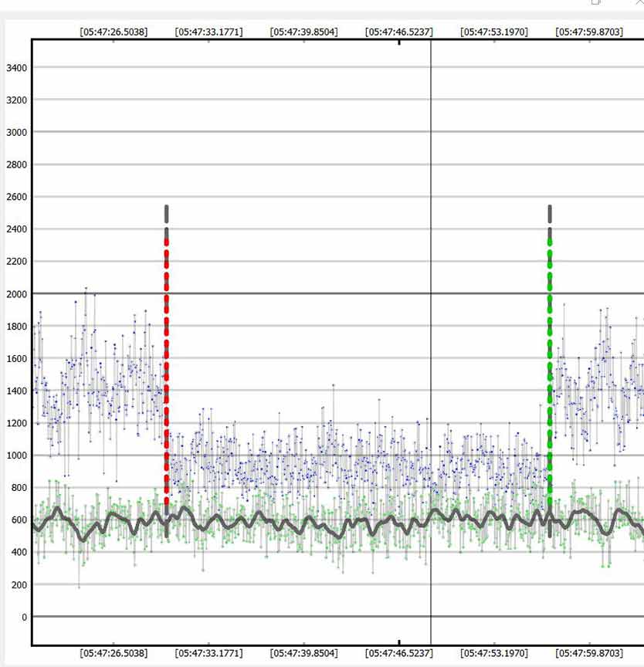Click the 1800 y-axis label

[x=16, y=327]
